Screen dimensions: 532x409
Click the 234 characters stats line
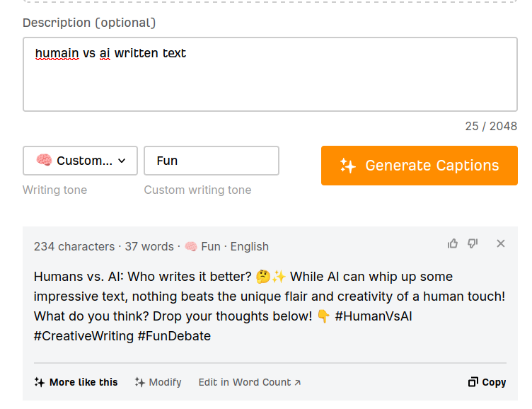click(151, 246)
